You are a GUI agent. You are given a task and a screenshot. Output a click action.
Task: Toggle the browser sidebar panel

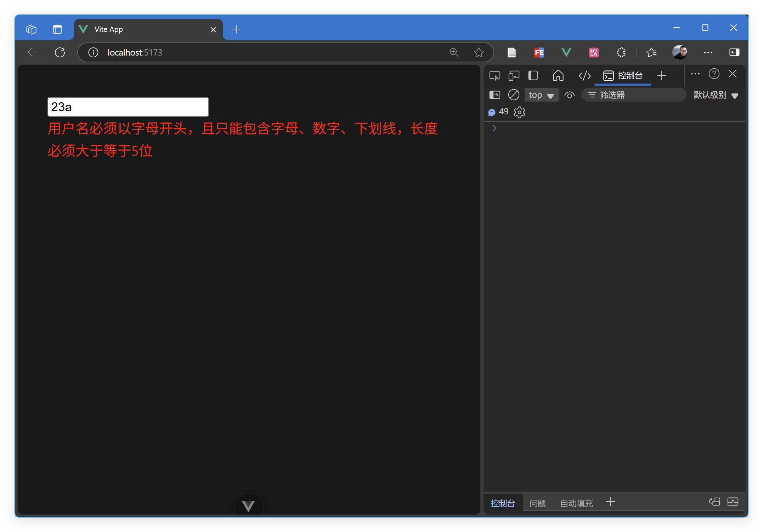(734, 52)
